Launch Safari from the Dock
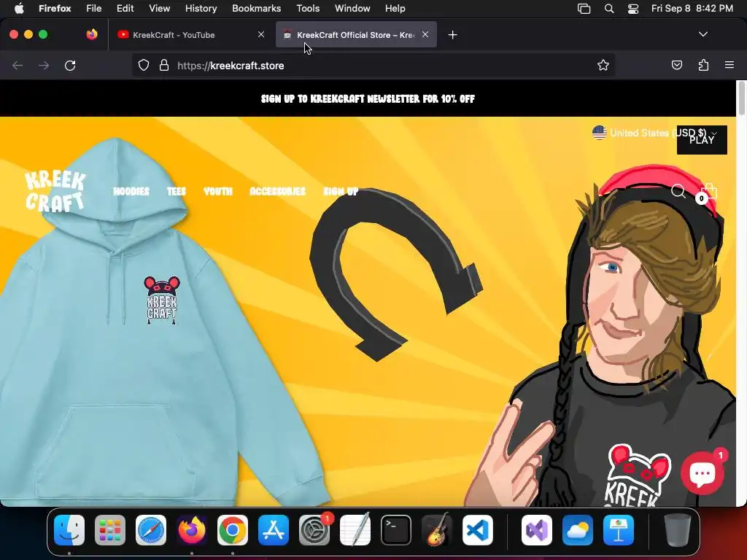Viewport: 747px width, 560px height. 151,530
